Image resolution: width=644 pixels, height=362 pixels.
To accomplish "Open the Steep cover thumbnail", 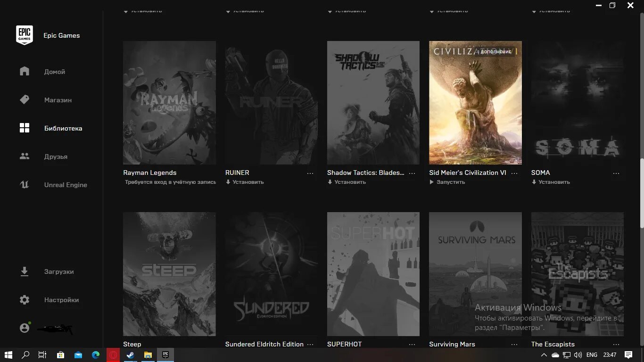I will [169, 274].
